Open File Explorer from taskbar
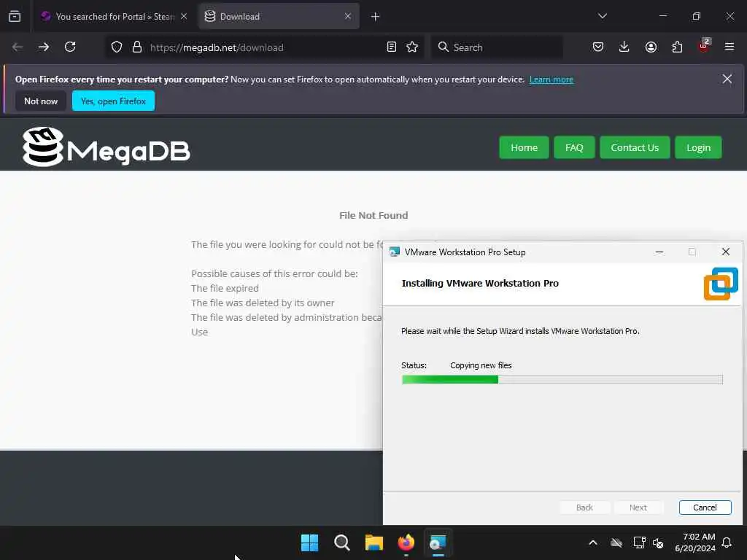This screenshot has height=560, width=747. click(x=374, y=542)
